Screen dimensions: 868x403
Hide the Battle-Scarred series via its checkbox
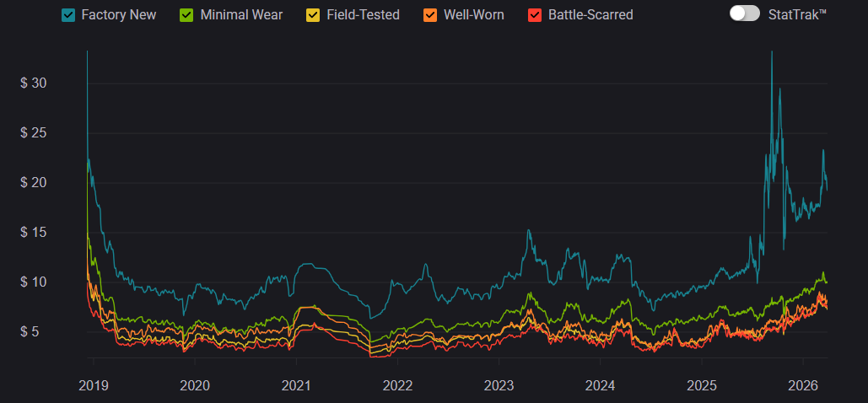click(x=534, y=15)
